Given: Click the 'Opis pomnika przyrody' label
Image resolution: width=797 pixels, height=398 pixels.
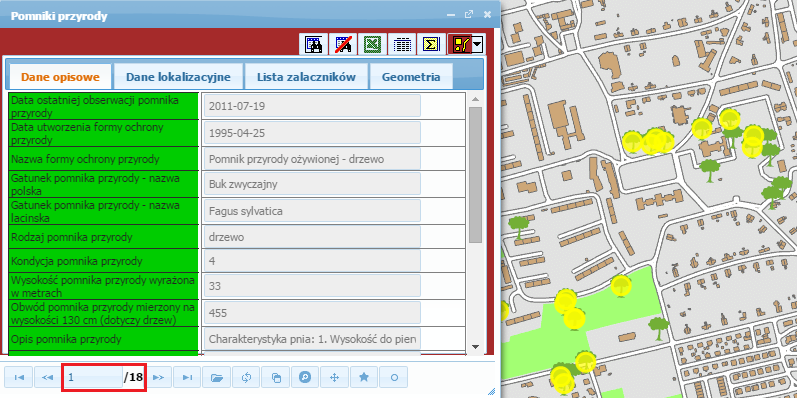Looking at the screenshot, I should tap(66, 339).
